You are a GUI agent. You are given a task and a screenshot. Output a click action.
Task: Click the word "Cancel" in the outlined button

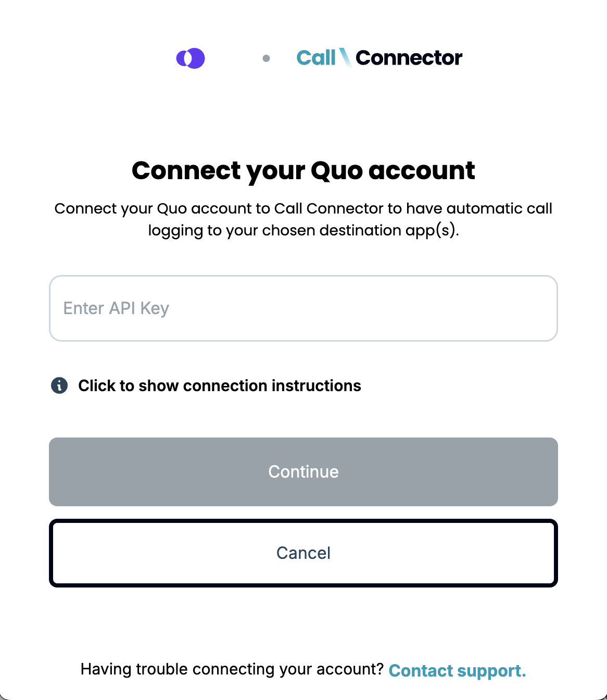click(303, 553)
